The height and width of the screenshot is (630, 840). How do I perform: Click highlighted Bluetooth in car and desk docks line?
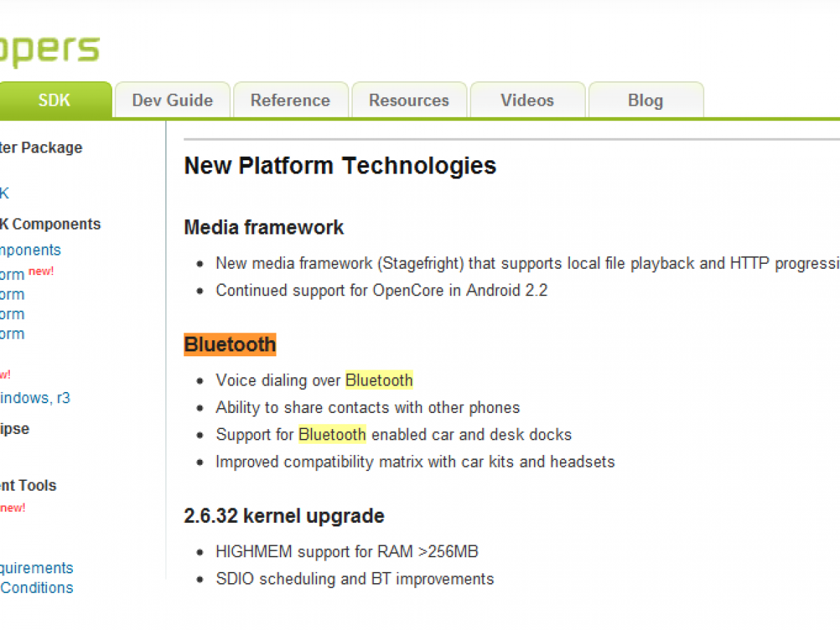point(332,435)
